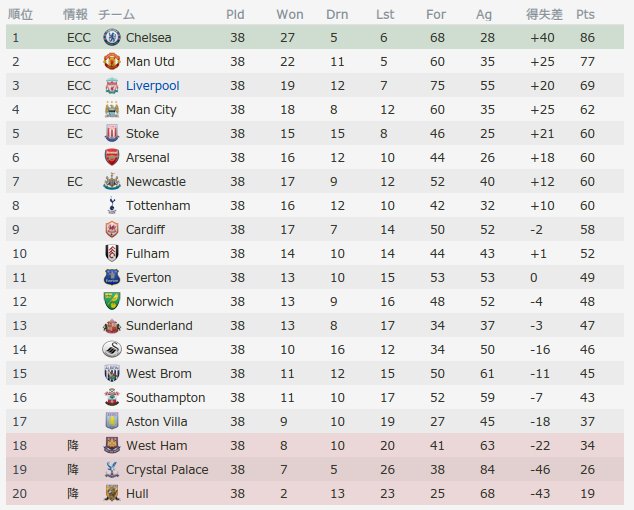Select the Crystal Palace eagle crest
This screenshot has height=510, width=634.
[112, 470]
